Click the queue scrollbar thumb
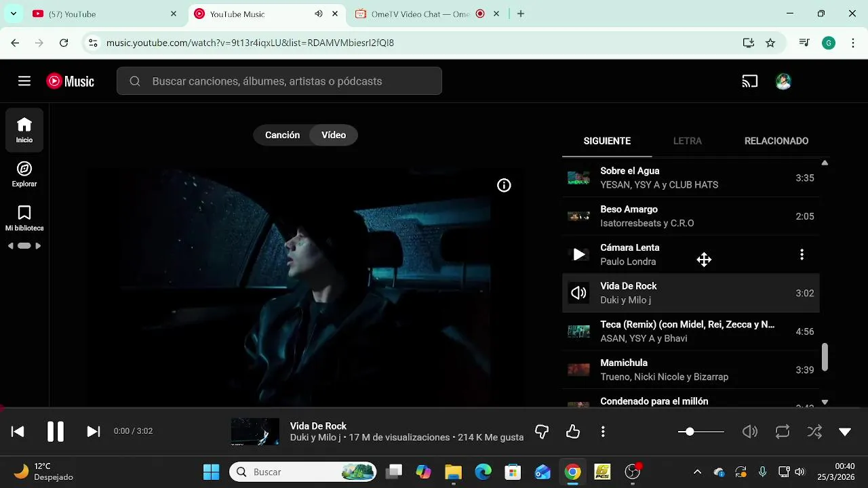868x488 pixels. pos(825,357)
